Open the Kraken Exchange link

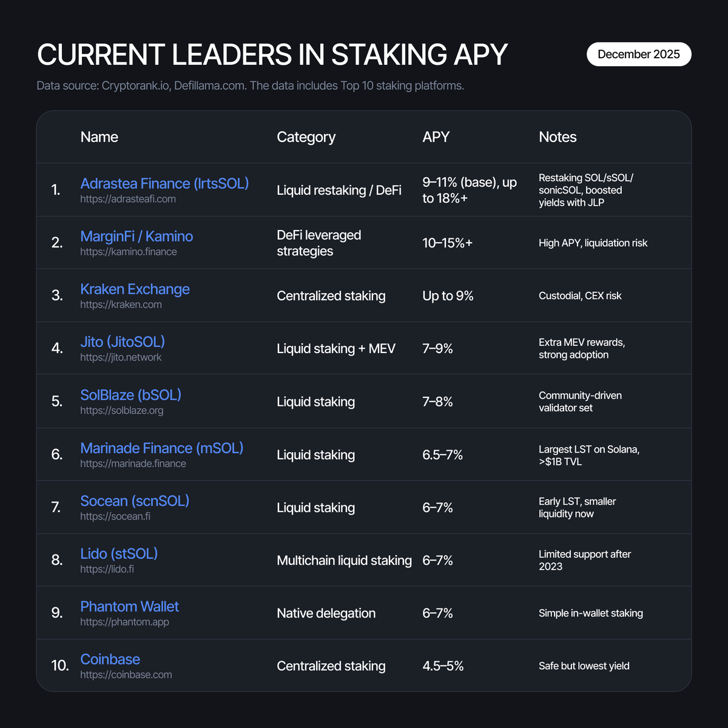click(x=135, y=289)
